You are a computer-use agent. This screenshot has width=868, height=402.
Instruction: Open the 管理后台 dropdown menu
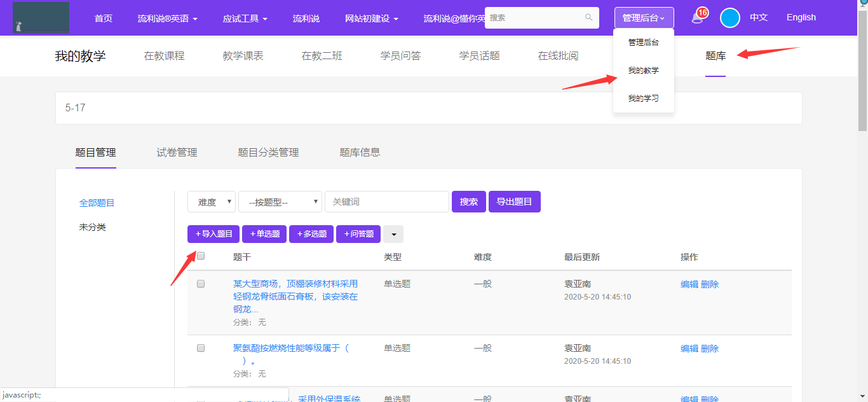point(644,18)
